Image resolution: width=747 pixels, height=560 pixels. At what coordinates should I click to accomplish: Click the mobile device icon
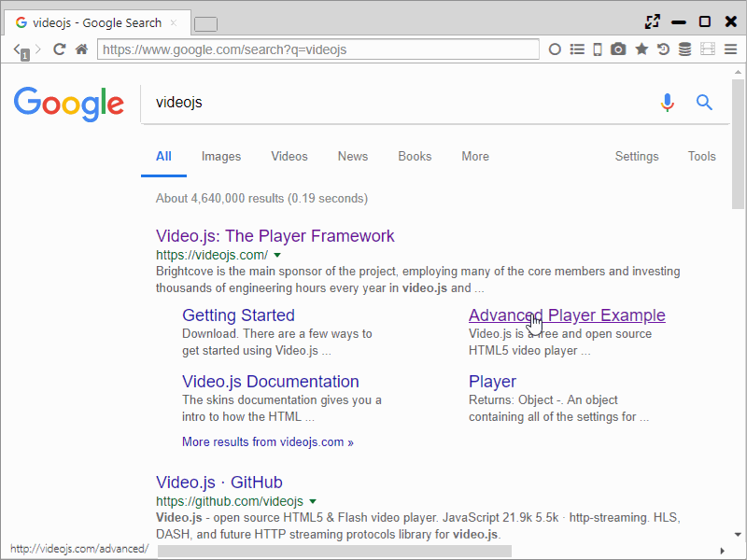coord(598,49)
